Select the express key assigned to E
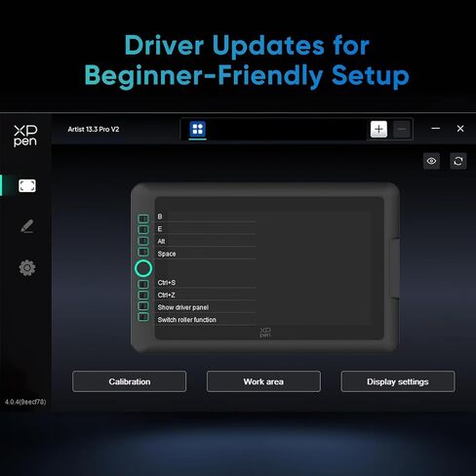The image size is (476, 476). pyautogui.click(x=143, y=229)
